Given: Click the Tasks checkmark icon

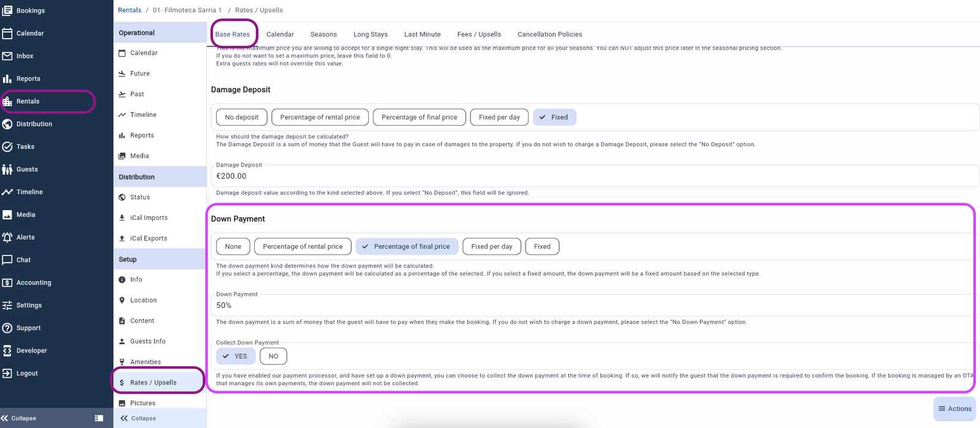Looking at the screenshot, I should click(x=7, y=146).
